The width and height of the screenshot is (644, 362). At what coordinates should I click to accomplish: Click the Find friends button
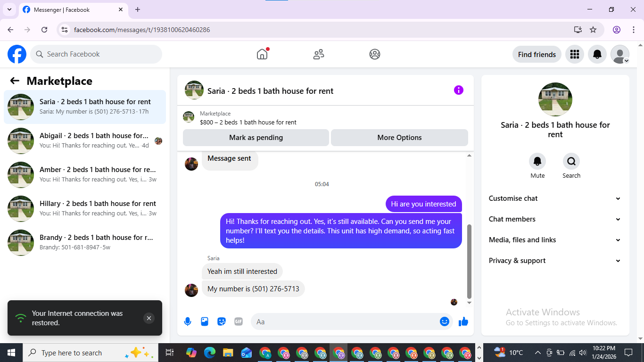point(537,54)
